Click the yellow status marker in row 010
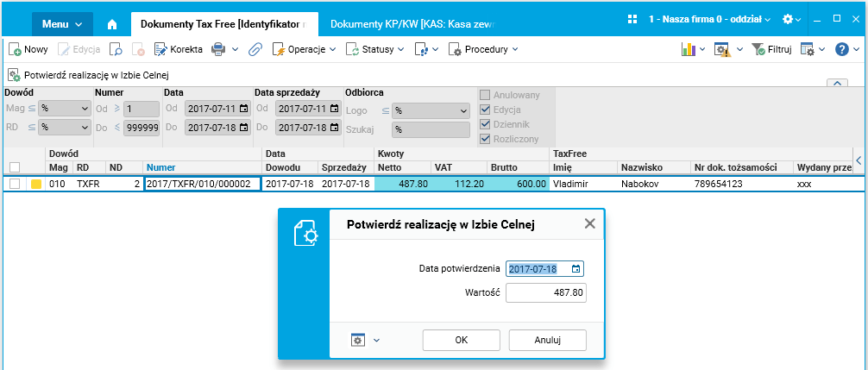868x370 pixels. click(x=35, y=185)
